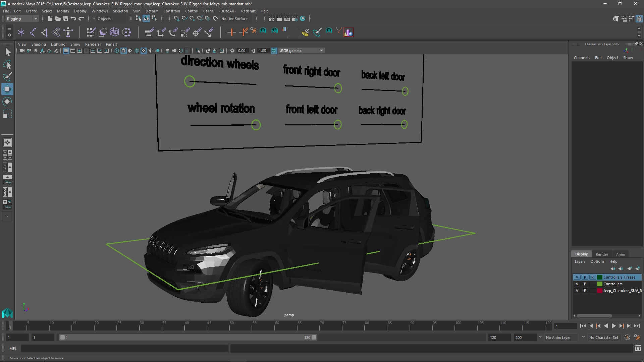The image size is (644, 362).
Task: Jump to end of playback range
Action: pyautogui.click(x=637, y=326)
